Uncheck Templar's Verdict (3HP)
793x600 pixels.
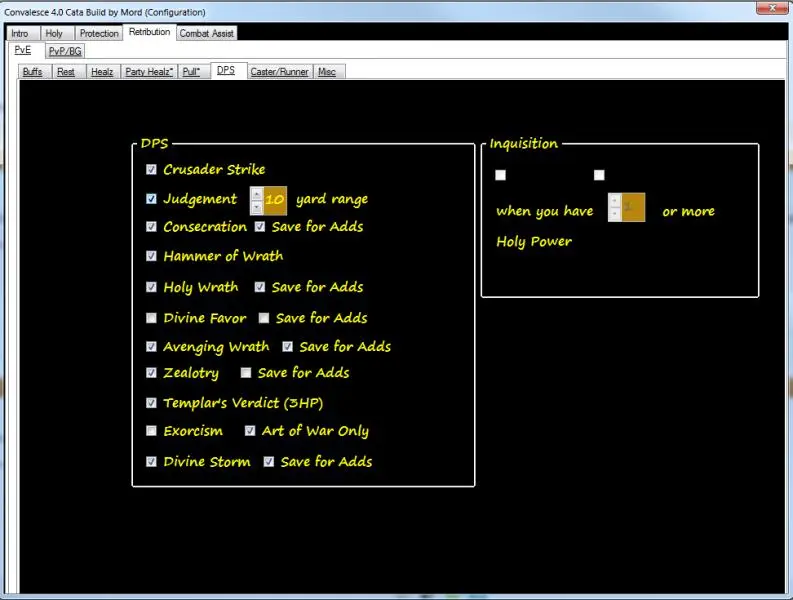click(152, 403)
